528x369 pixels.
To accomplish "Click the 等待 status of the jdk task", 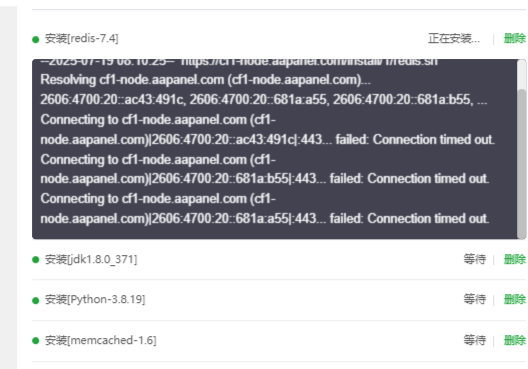I will (474, 259).
